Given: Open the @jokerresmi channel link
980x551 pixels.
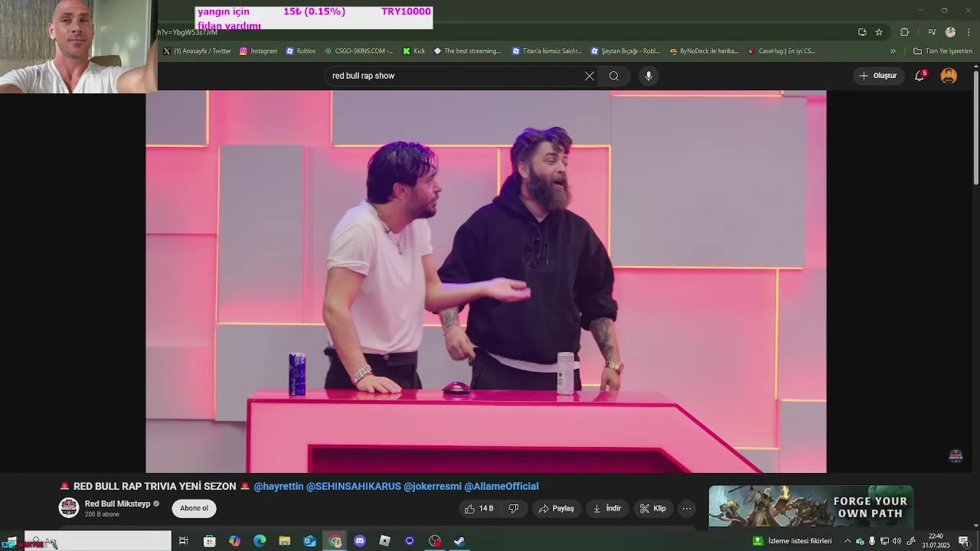Looking at the screenshot, I should point(433,486).
